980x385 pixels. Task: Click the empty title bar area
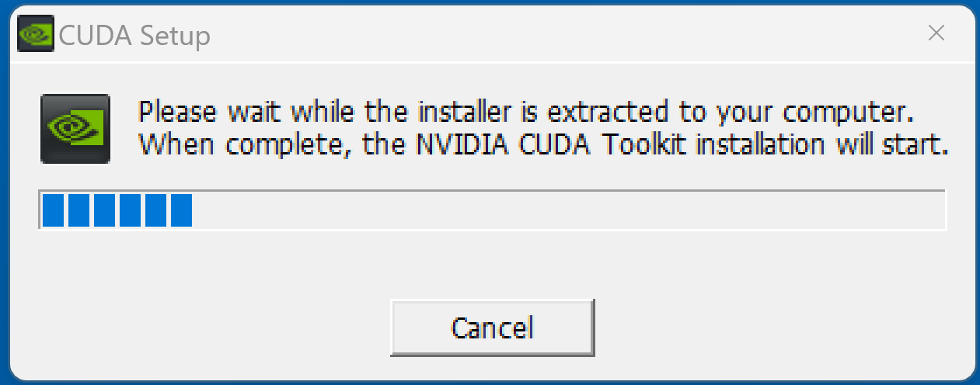(544, 35)
